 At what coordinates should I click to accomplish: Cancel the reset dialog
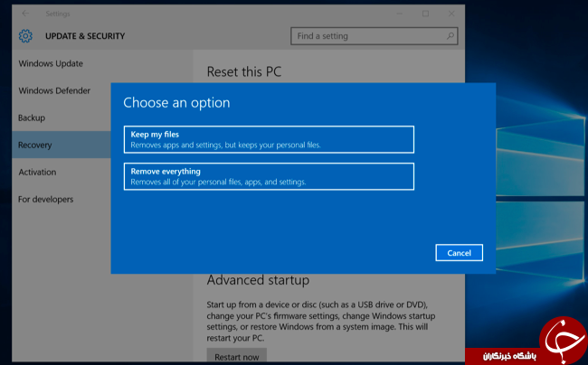459,253
